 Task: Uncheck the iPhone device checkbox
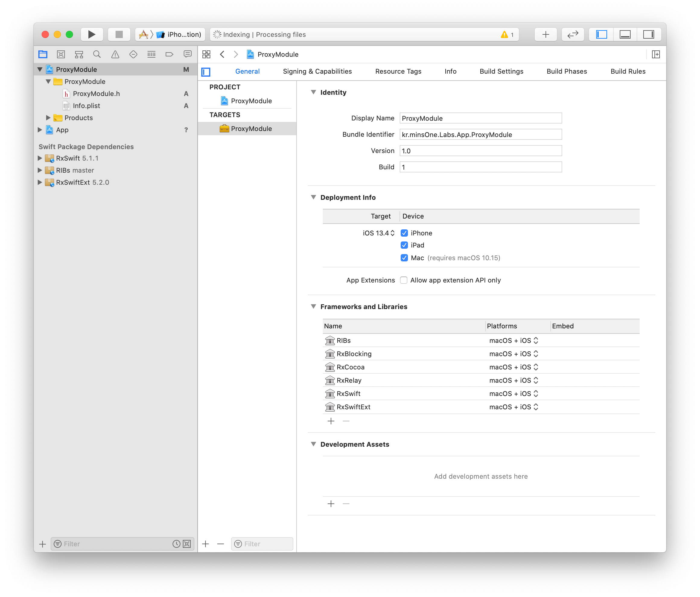click(x=404, y=233)
